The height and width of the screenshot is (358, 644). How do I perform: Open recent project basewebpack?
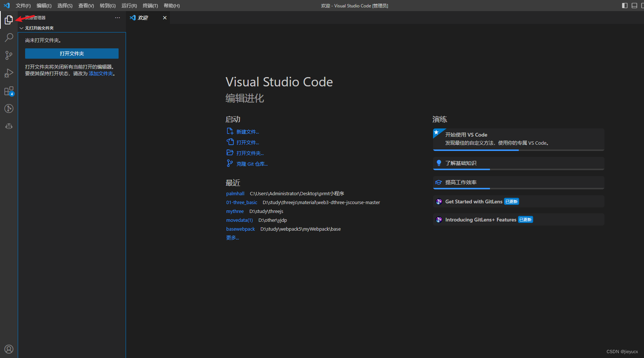pyautogui.click(x=241, y=229)
